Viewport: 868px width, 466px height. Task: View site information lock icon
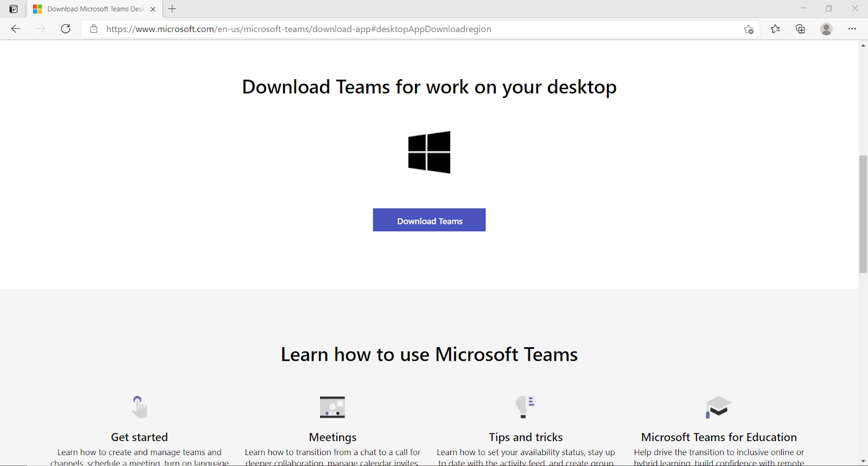click(x=94, y=29)
